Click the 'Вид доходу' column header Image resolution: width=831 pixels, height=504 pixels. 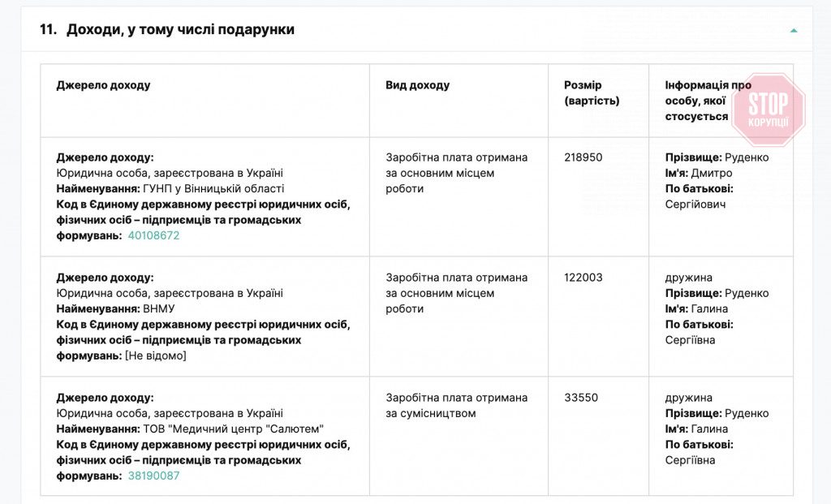(x=418, y=84)
